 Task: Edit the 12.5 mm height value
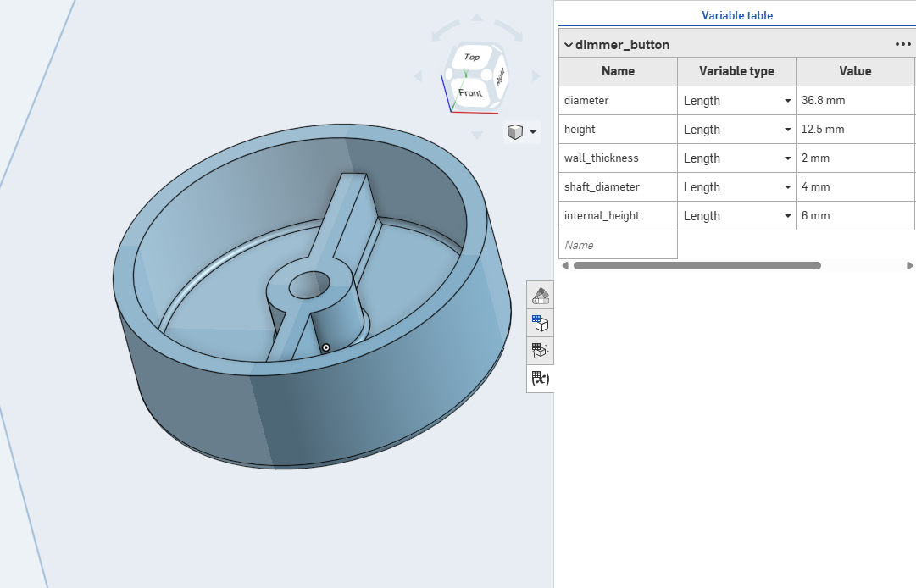tap(855, 129)
